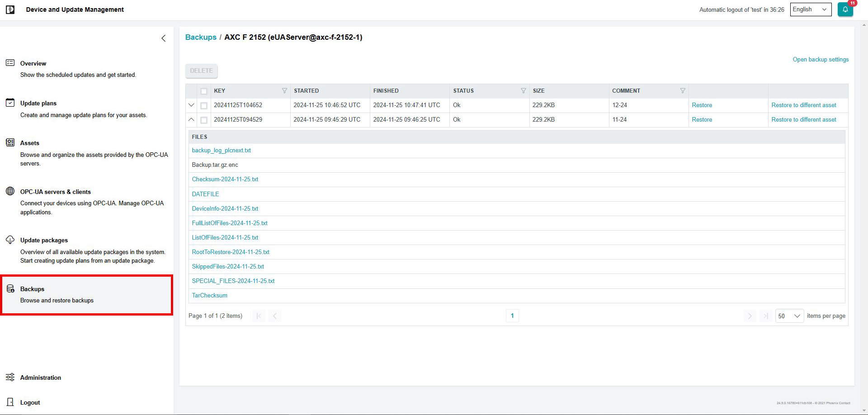Click the scrollbar up arrow

(864, 25)
